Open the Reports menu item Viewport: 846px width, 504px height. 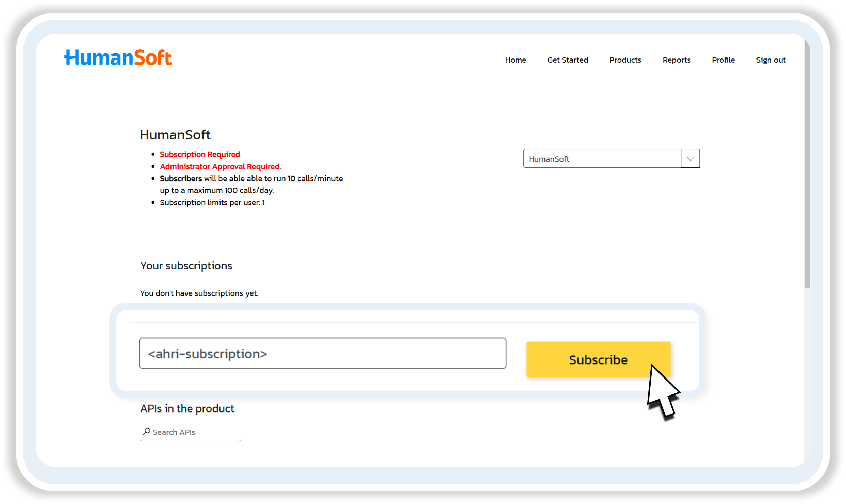pyautogui.click(x=676, y=60)
